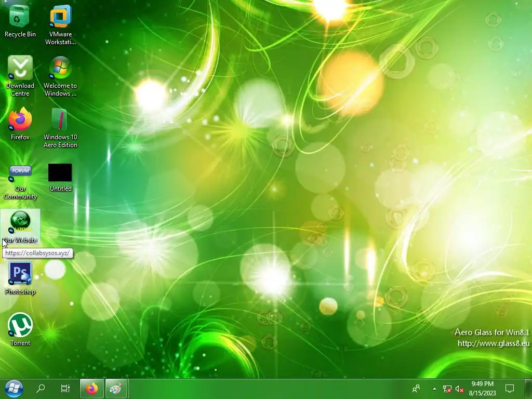Viewport: 532px width, 399px height.
Task: Open the Windows 10 Aero Edition folder
Action: coord(60,128)
